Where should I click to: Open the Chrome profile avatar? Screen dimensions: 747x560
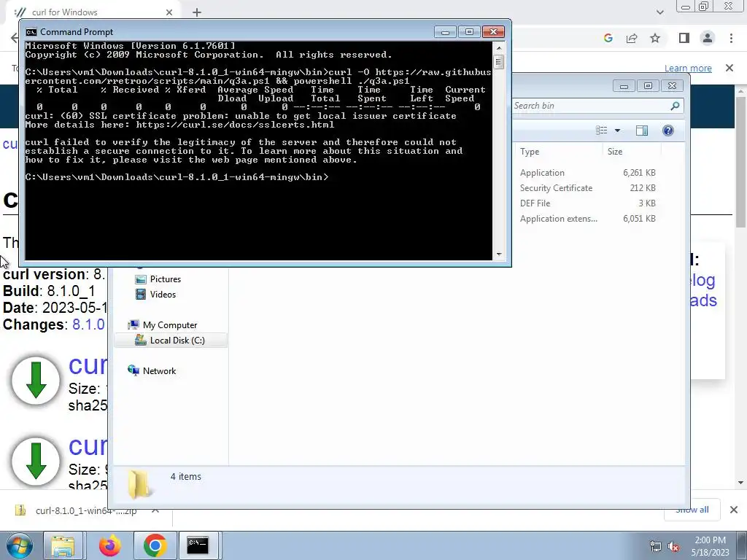708,38
